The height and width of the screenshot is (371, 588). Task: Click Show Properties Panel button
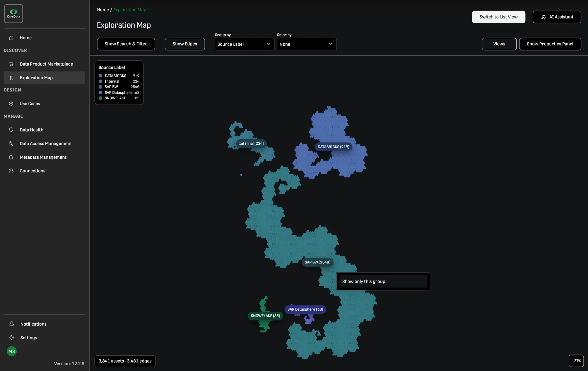(550, 44)
